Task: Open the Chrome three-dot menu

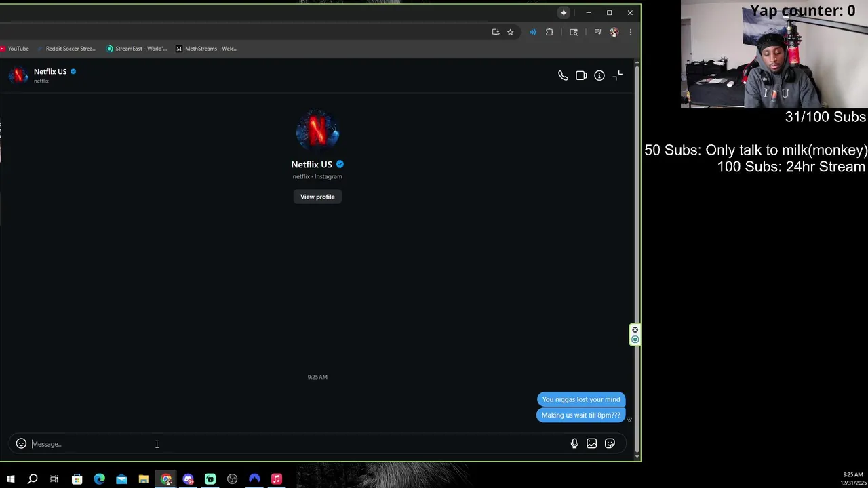Action: tap(630, 32)
